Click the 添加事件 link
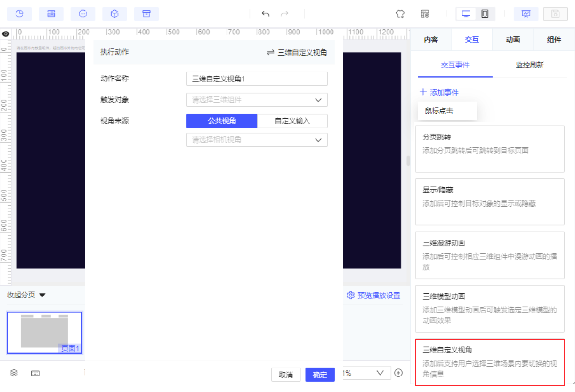Screen dimensions: 575x392 [x=439, y=92]
